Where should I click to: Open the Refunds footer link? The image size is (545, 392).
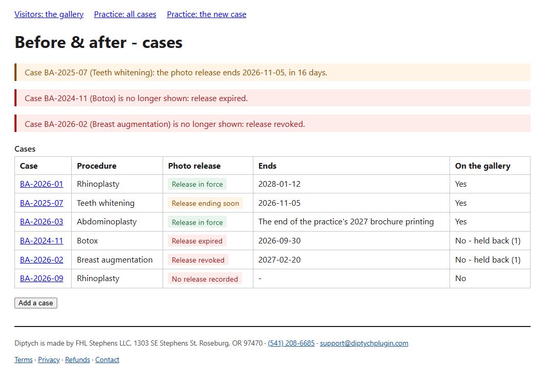pos(77,360)
